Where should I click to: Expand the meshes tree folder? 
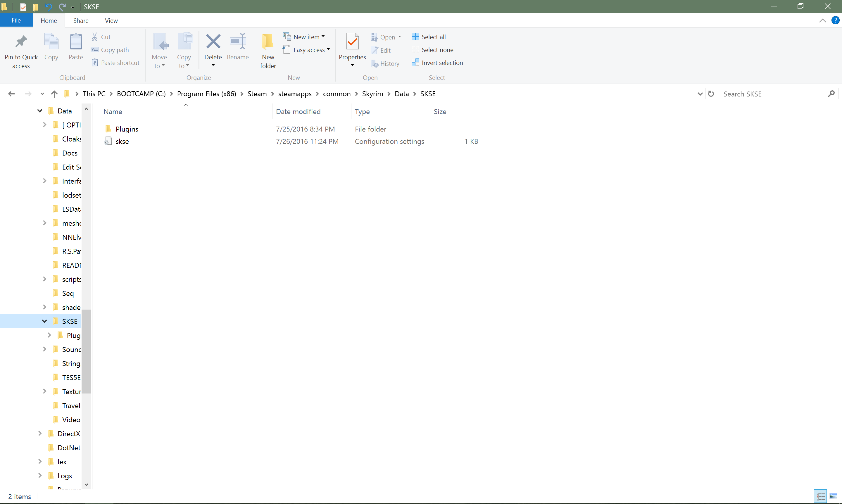(44, 223)
